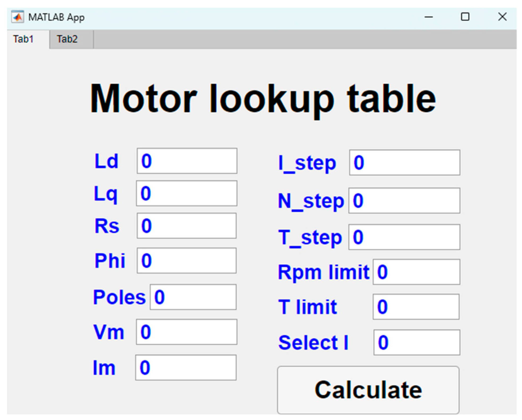522x420 pixels.
Task: Switch to the Tab2 tab
Action: 67,39
